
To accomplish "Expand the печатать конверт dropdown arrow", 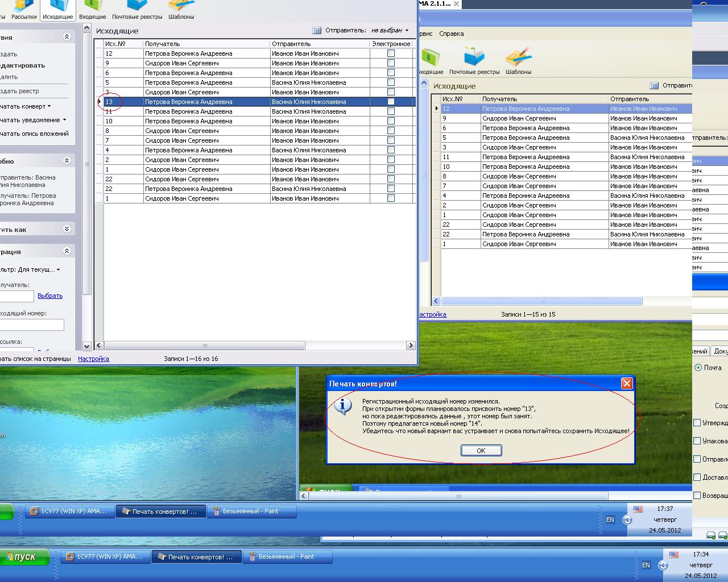I will pyautogui.click(x=49, y=106).
